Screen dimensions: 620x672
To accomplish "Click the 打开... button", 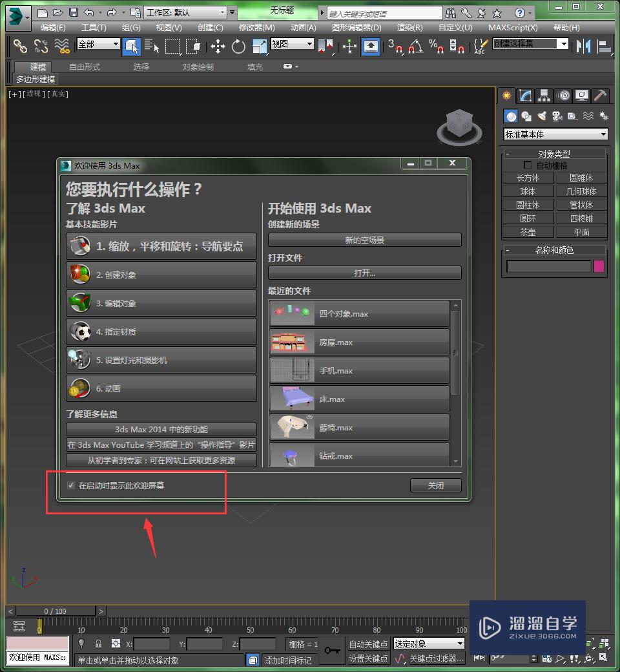I will 365,273.
